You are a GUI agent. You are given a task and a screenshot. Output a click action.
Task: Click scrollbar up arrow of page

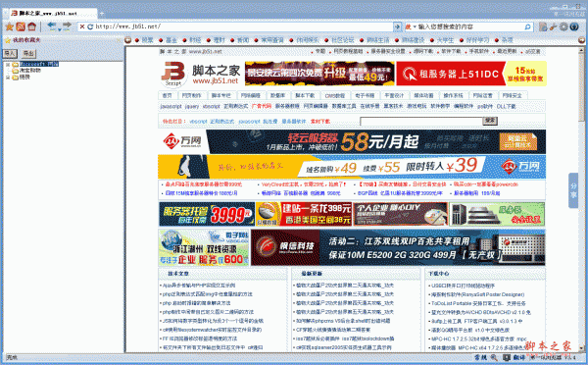(x=581, y=49)
